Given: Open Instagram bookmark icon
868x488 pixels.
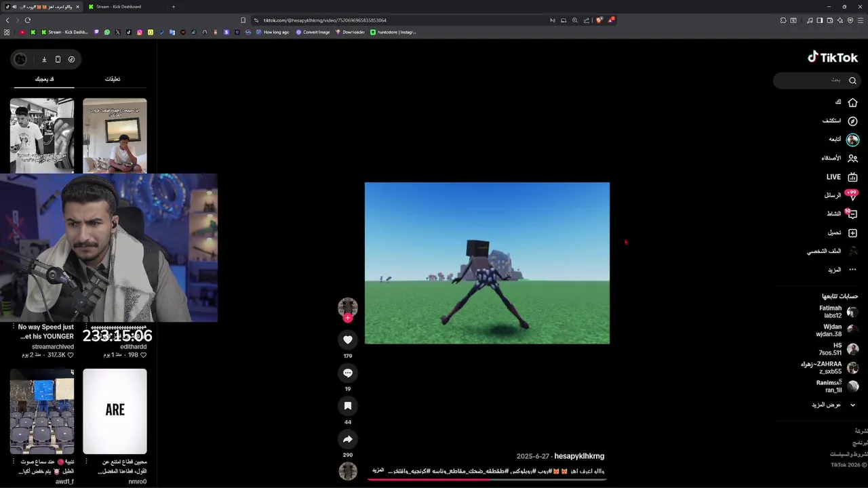Looking at the screenshot, I should click(x=140, y=32).
